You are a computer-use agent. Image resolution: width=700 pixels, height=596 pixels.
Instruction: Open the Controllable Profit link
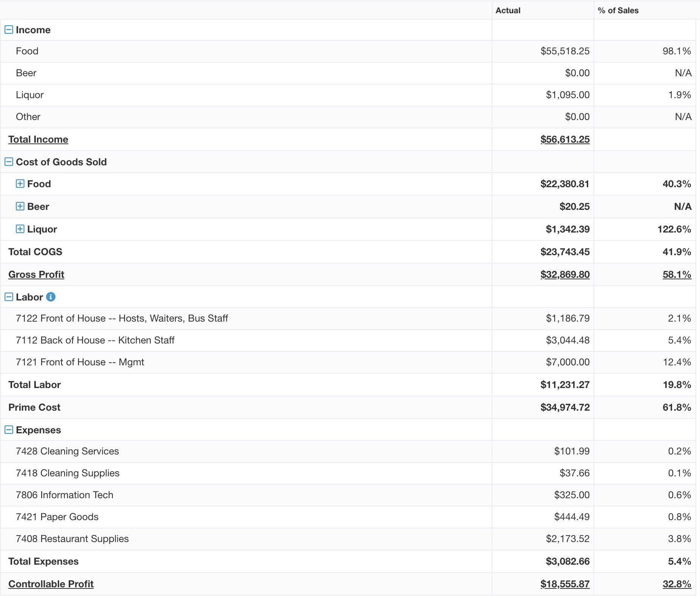pyautogui.click(x=51, y=584)
